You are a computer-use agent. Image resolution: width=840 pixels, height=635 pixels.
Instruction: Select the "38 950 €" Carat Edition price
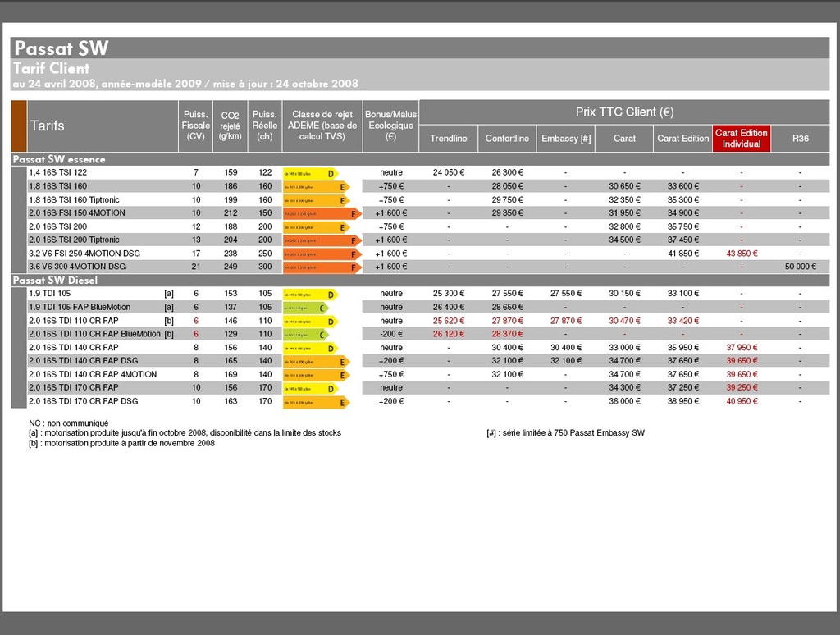click(x=683, y=401)
